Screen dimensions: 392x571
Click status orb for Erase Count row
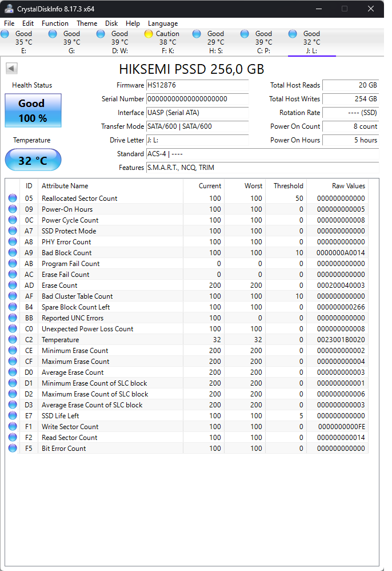pos(13,285)
